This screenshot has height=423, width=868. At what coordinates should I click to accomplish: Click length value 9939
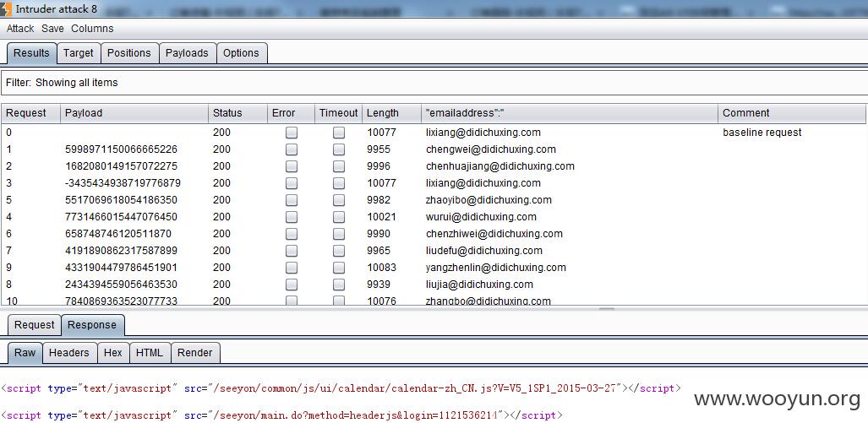[378, 285]
